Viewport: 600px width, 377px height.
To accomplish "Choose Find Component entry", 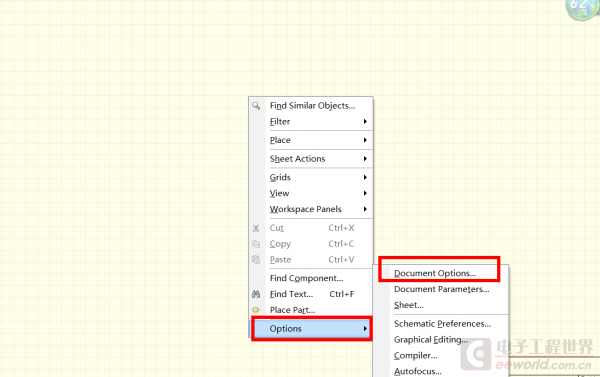I will 311,278.
